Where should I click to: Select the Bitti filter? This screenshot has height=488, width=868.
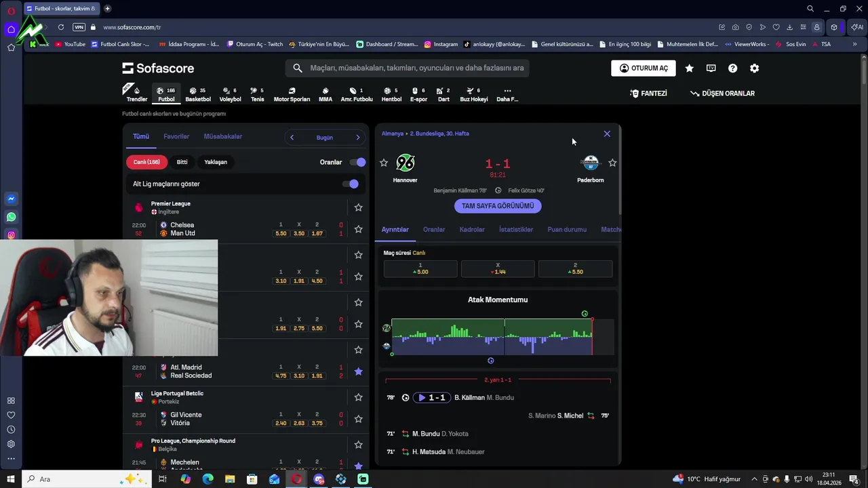pyautogui.click(x=182, y=162)
